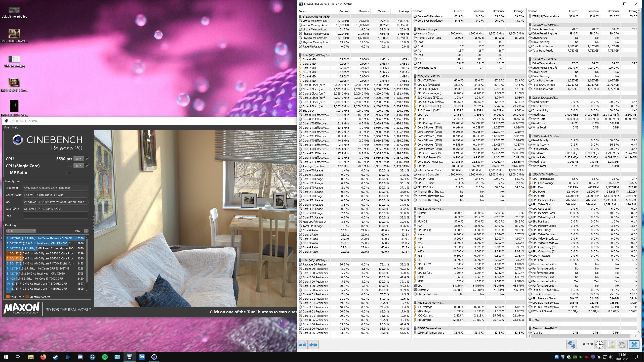Select ranking row Intel Xeon Platinum 8168
The width and height of the screenshot is (644, 362).
pyautogui.click(x=45, y=238)
